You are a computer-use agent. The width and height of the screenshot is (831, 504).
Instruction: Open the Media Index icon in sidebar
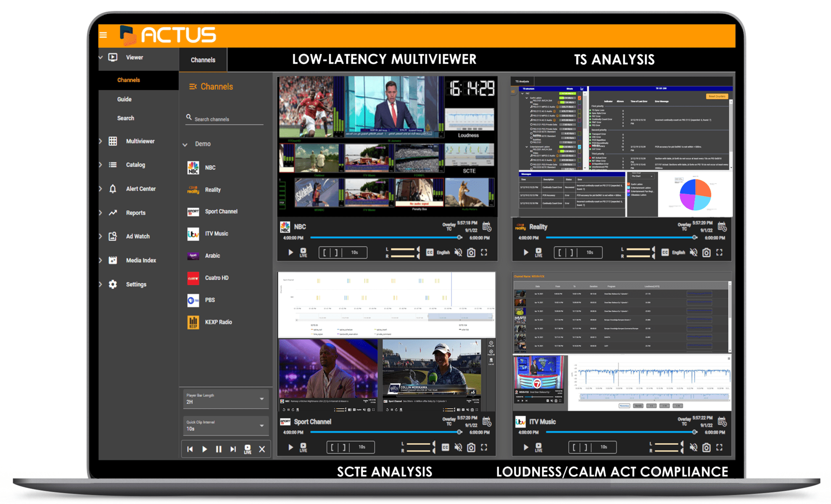[113, 260]
